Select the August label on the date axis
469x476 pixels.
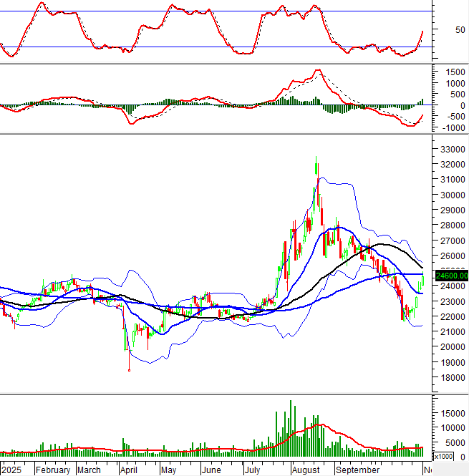(306, 470)
